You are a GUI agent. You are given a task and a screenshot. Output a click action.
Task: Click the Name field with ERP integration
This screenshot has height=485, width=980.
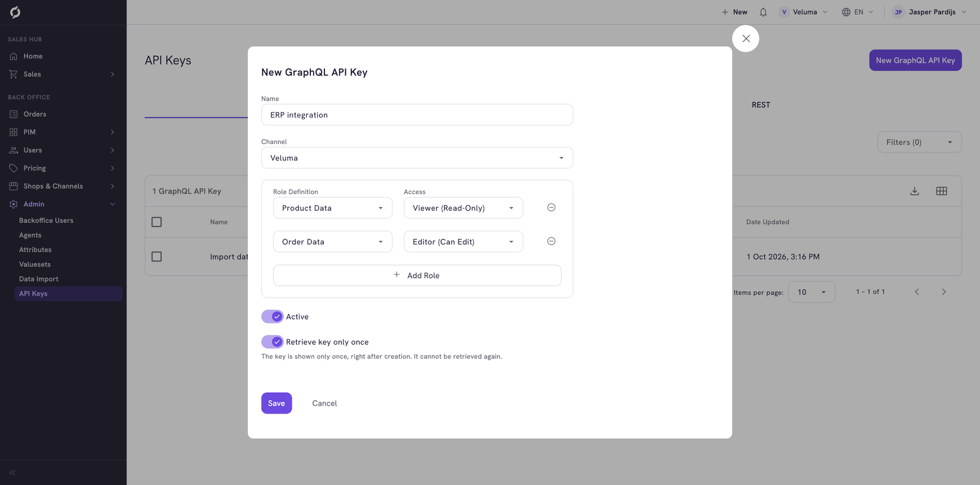417,115
